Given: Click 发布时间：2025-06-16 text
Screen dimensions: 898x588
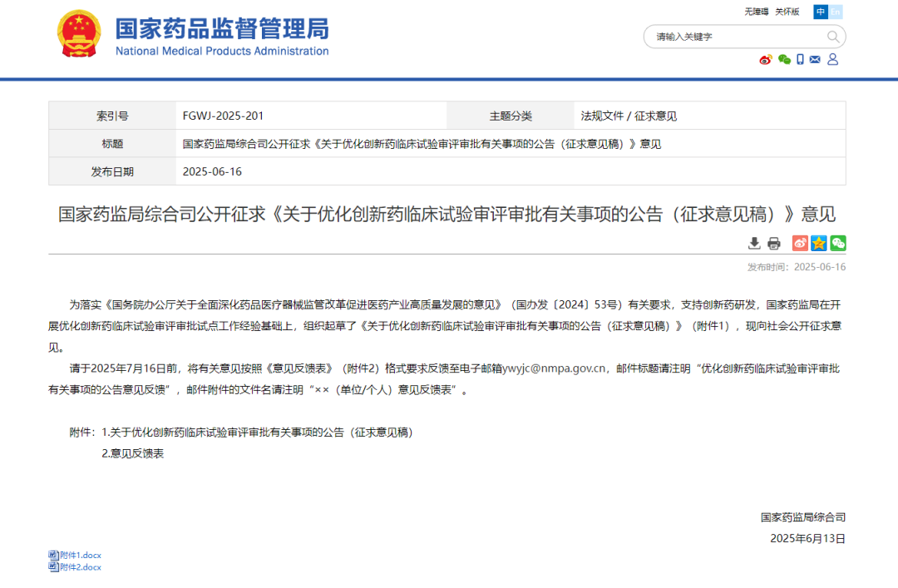Looking at the screenshot, I should (x=796, y=267).
